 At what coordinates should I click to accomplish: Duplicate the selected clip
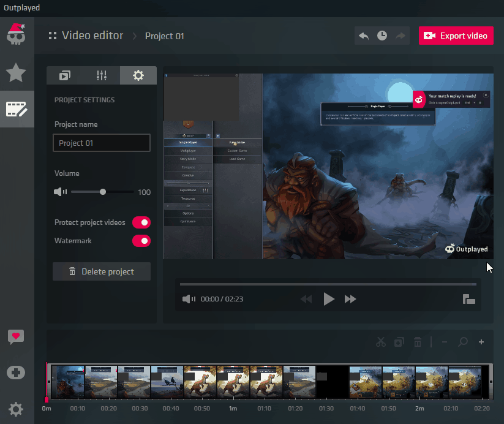click(399, 342)
